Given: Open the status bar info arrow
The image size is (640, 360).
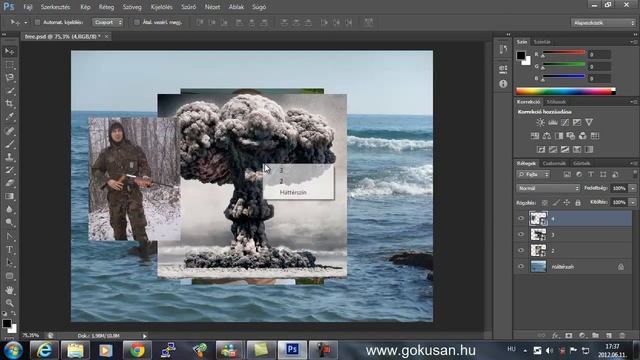Looking at the screenshot, I should coord(144,336).
